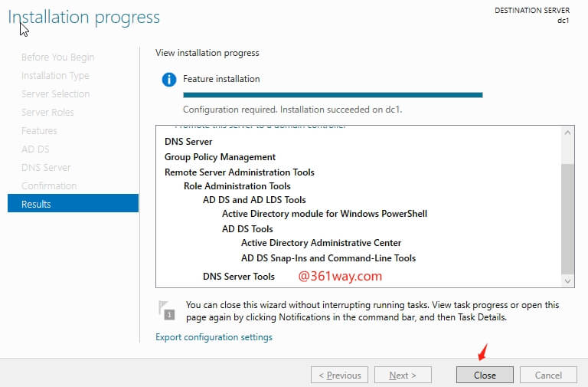Select DNS Server Tools entry
This screenshot has height=387, width=588.
point(238,277)
